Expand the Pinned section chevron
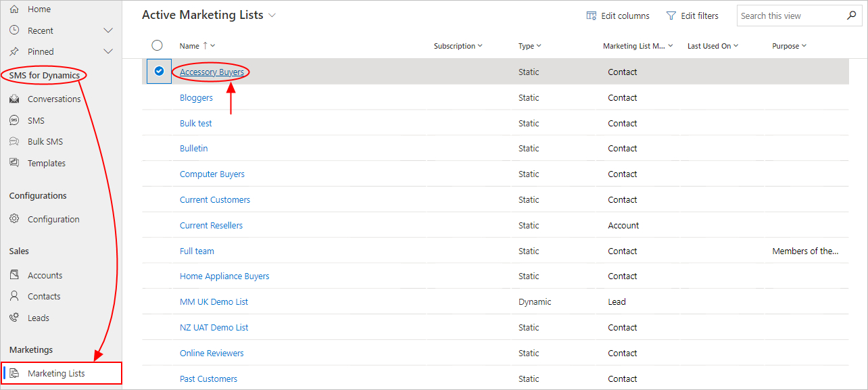 (108, 51)
